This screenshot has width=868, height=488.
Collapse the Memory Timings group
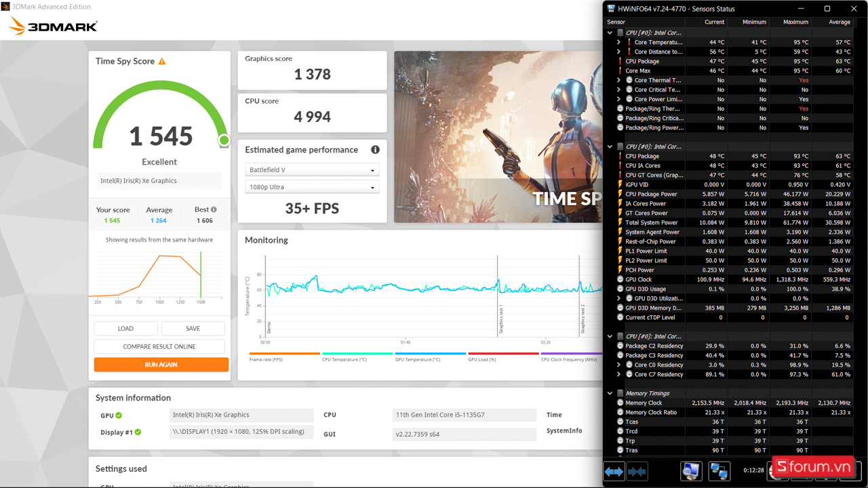[610, 393]
